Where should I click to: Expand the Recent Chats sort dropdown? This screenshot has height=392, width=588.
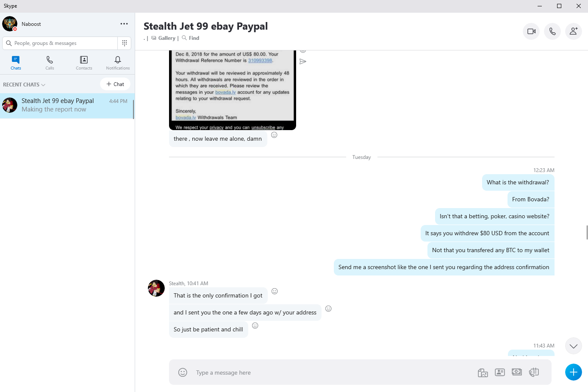[24, 85]
